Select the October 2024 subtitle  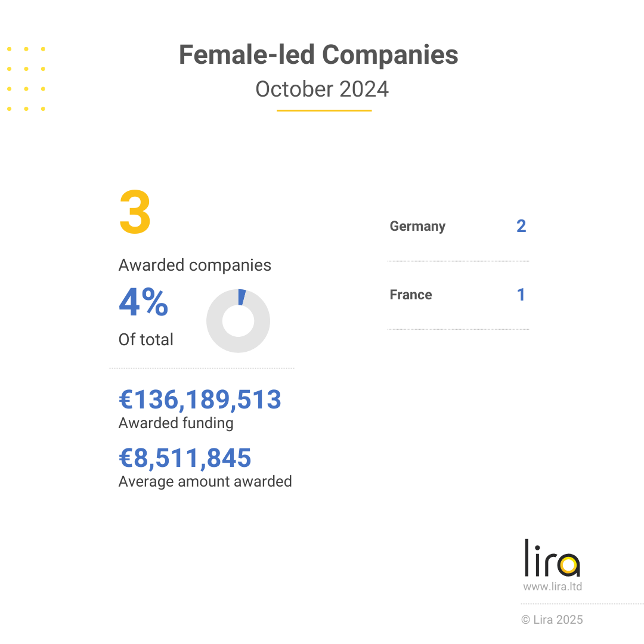click(x=322, y=89)
